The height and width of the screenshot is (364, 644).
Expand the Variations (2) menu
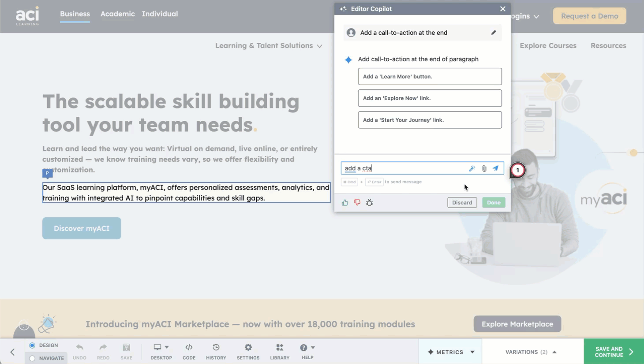pyautogui.click(x=531, y=352)
